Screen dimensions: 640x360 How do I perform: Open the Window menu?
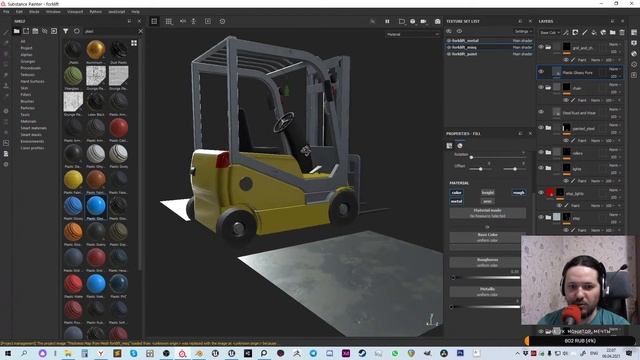(53, 12)
